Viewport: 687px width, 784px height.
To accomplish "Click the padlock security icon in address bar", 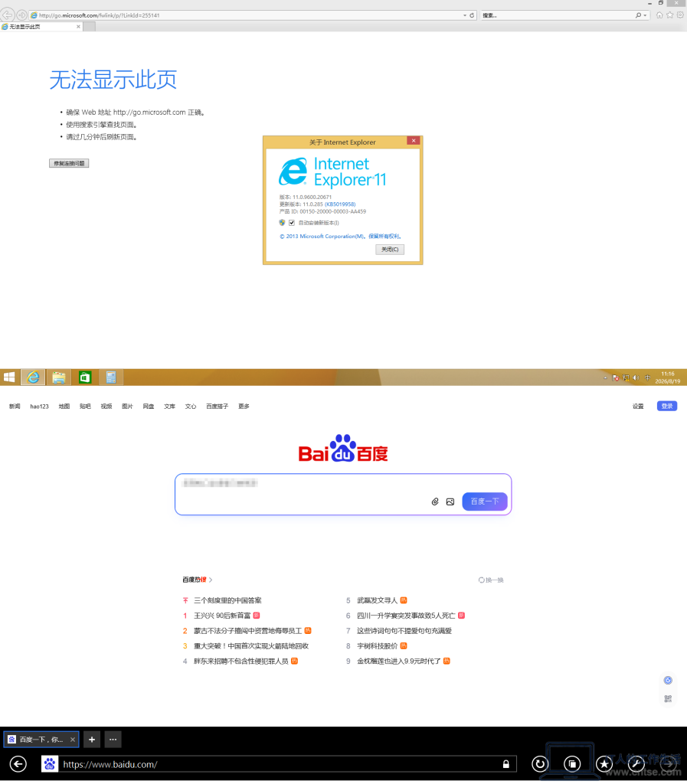I will 506,765.
